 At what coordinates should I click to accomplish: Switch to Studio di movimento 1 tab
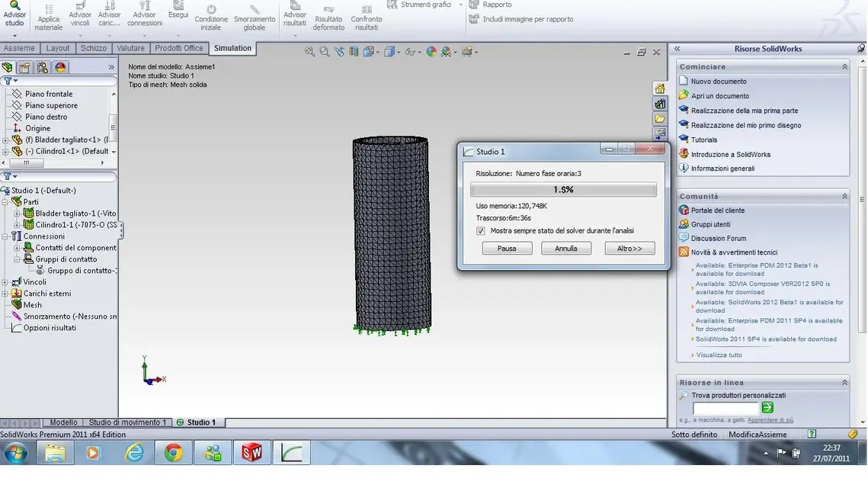click(127, 422)
